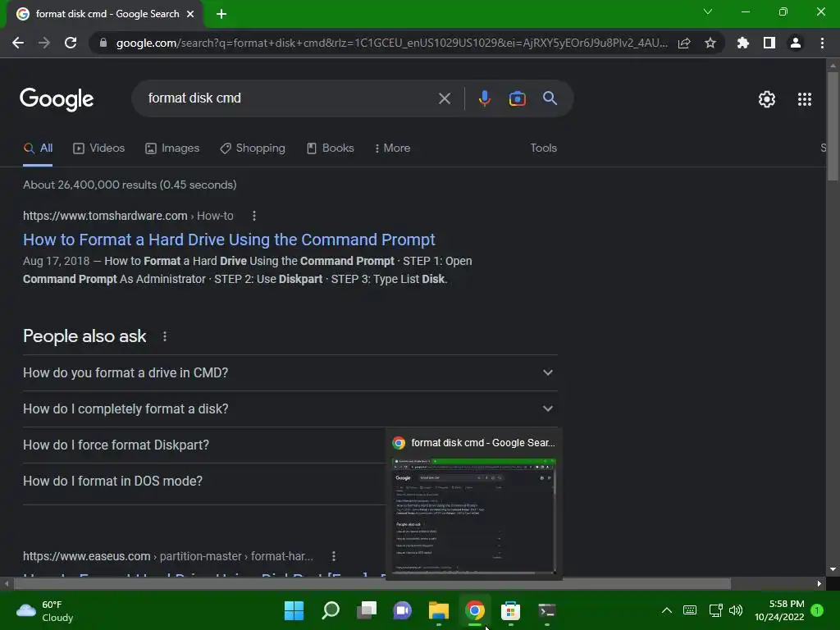Expand 'How do I force format Diskpart?'
The height and width of the screenshot is (630, 840).
pyautogui.click(x=203, y=445)
